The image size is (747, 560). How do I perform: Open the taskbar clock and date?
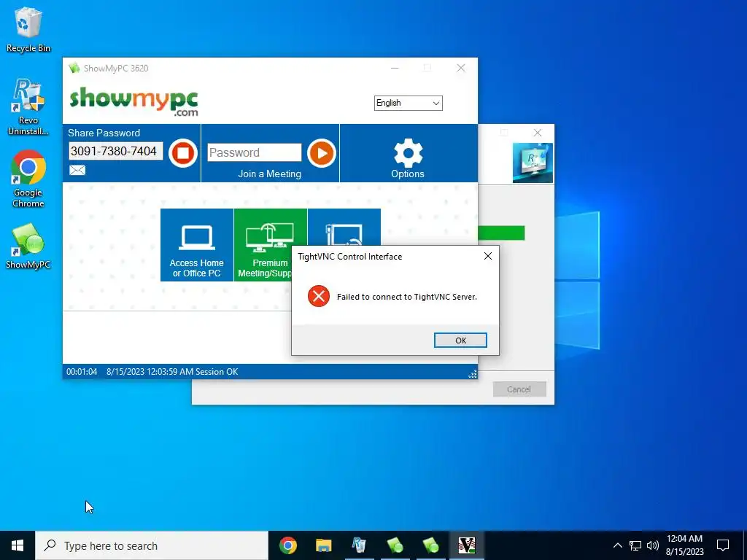click(684, 545)
